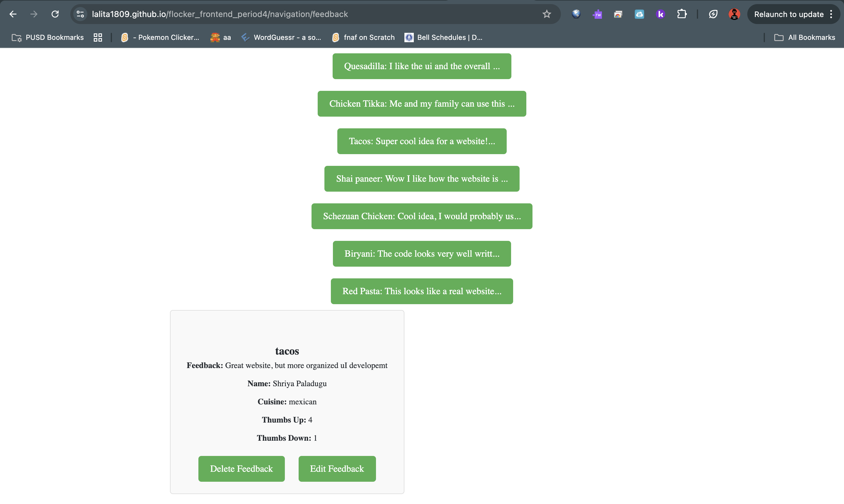Click the 'Thumbs Down: 1' line
This screenshot has width=844, height=504.
click(287, 438)
